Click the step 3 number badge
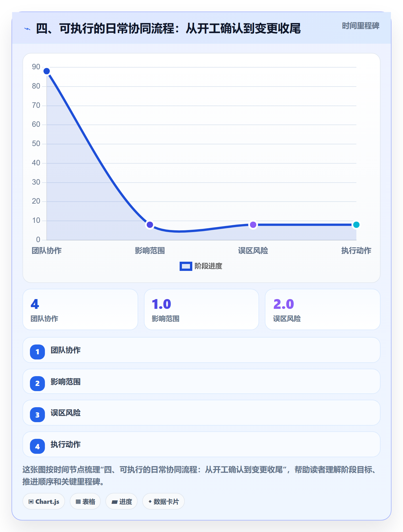 (37, 415)
